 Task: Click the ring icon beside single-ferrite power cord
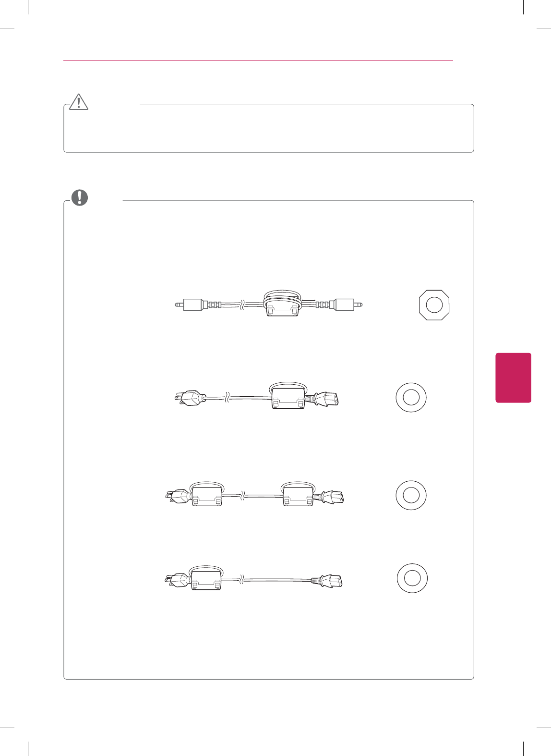point(411,397)
